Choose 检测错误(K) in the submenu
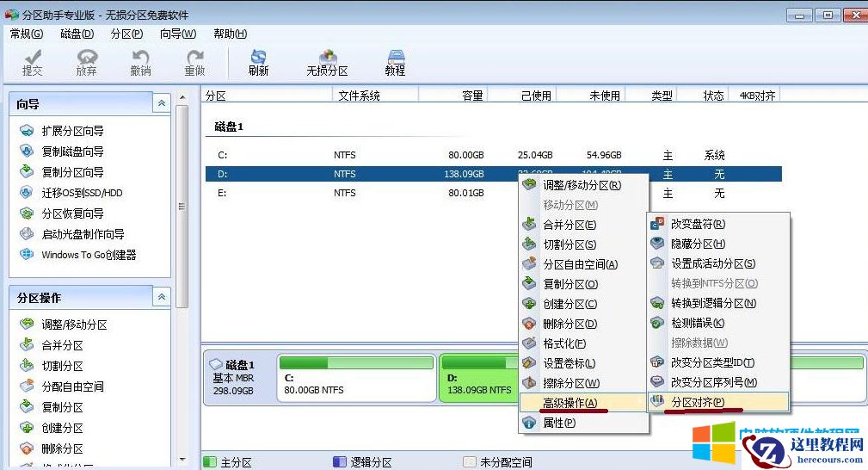 coord(718,323)
